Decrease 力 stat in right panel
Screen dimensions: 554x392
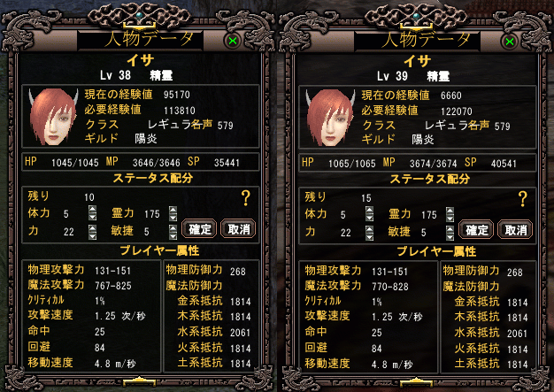pyautogui.click(x=369, y=237)
